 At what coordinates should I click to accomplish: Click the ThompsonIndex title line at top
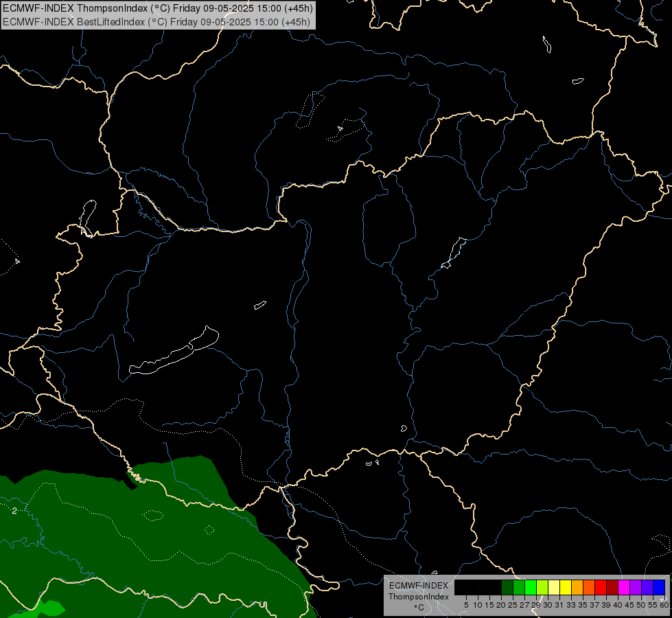coord(158,8)
